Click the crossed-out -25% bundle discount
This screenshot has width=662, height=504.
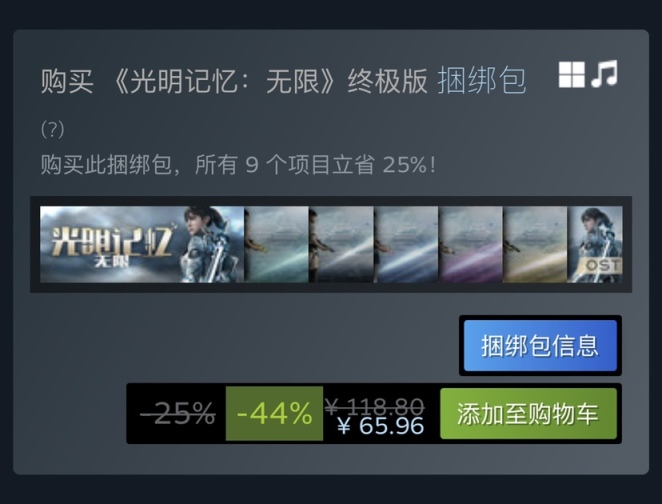pos(178,414)
